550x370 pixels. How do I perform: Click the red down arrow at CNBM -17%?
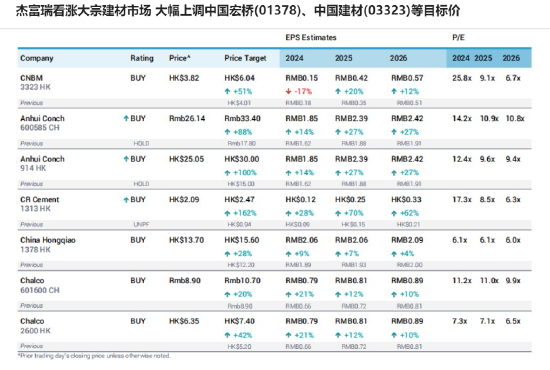[x=288, y=92]
